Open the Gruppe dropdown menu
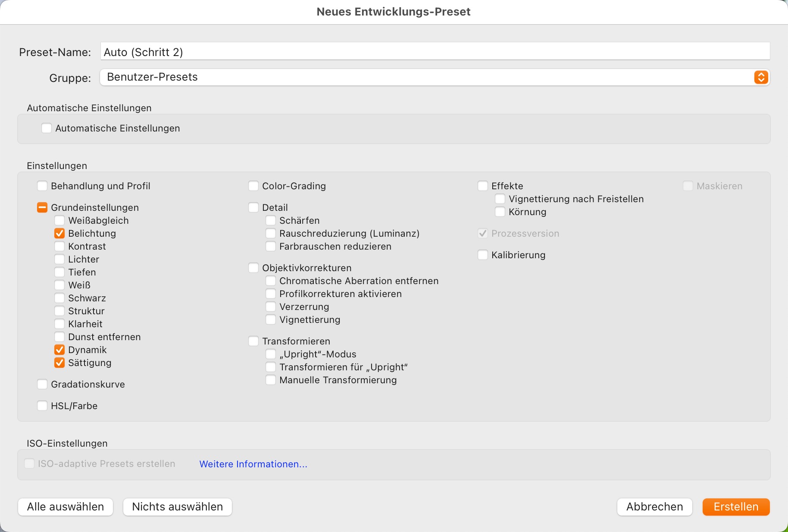 click(427, 77)
